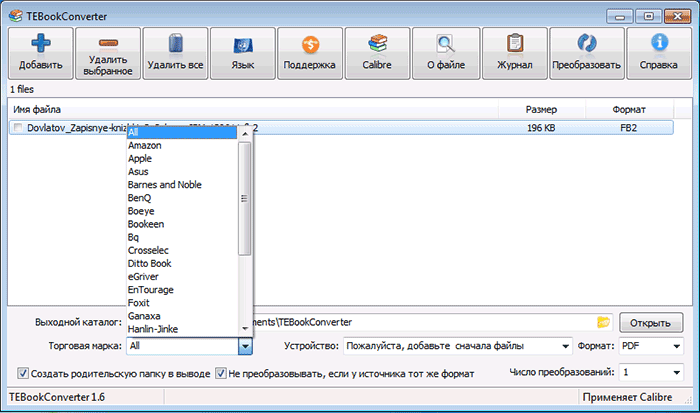This screenshot has height=413, width=700.
Task: Sort by the Формат column header
Action: (629, 109)
